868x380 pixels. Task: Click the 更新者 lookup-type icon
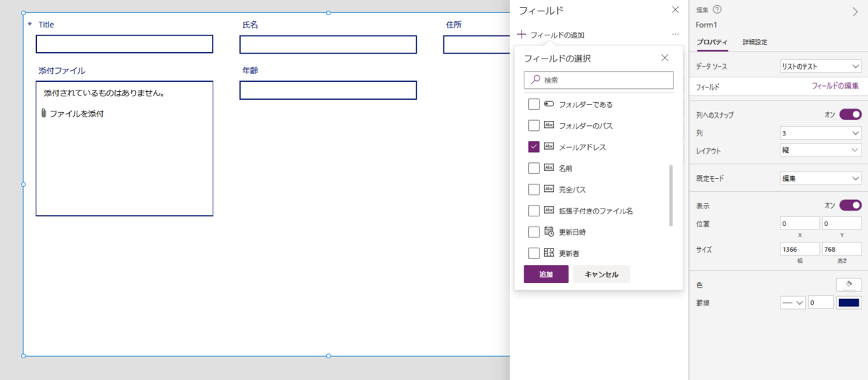(549, 253)
